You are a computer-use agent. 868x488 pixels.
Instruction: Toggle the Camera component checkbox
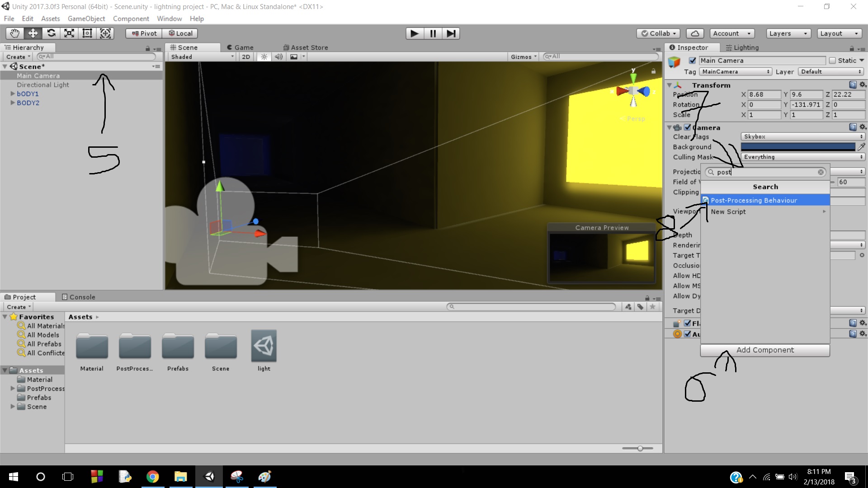click(687, 127)
